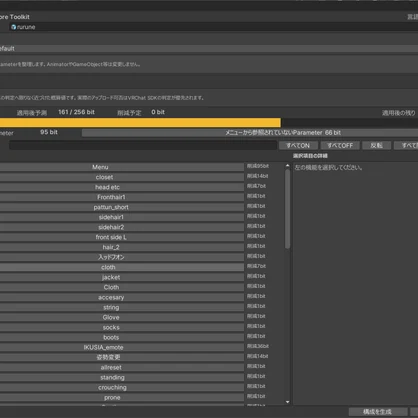Click the 削減95bit label beside Menu

pos(258,166)
